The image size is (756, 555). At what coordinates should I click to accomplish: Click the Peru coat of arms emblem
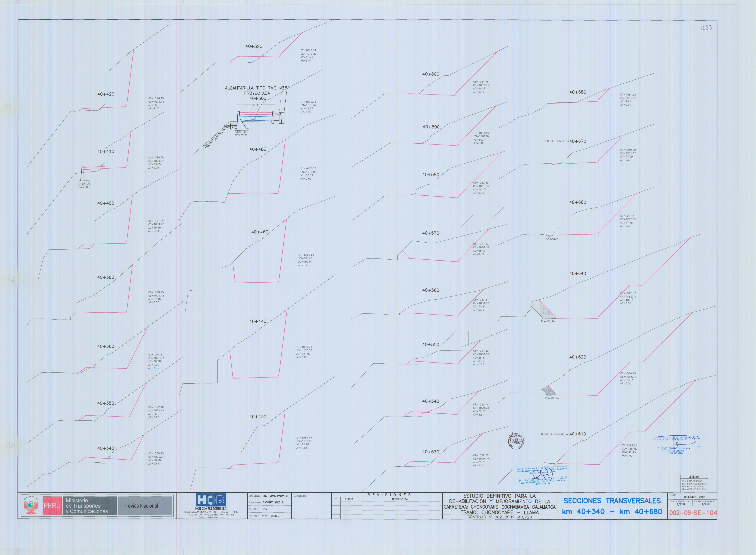[x=31, y=506]
